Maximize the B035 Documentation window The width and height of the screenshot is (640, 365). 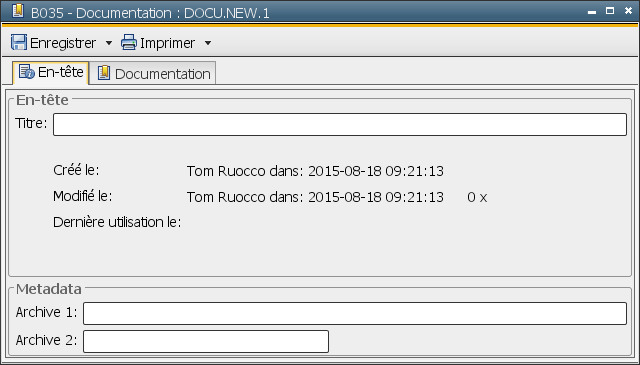[610, 11]
